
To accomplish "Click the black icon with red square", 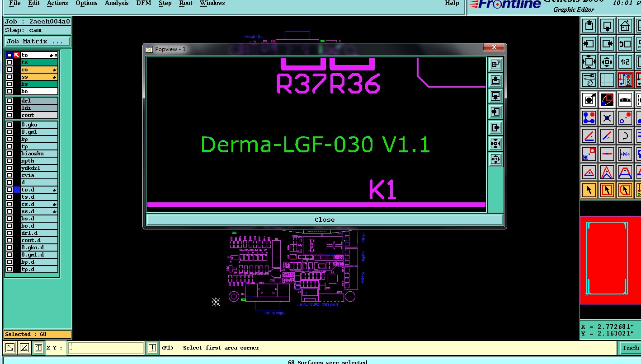I will 607,99.
